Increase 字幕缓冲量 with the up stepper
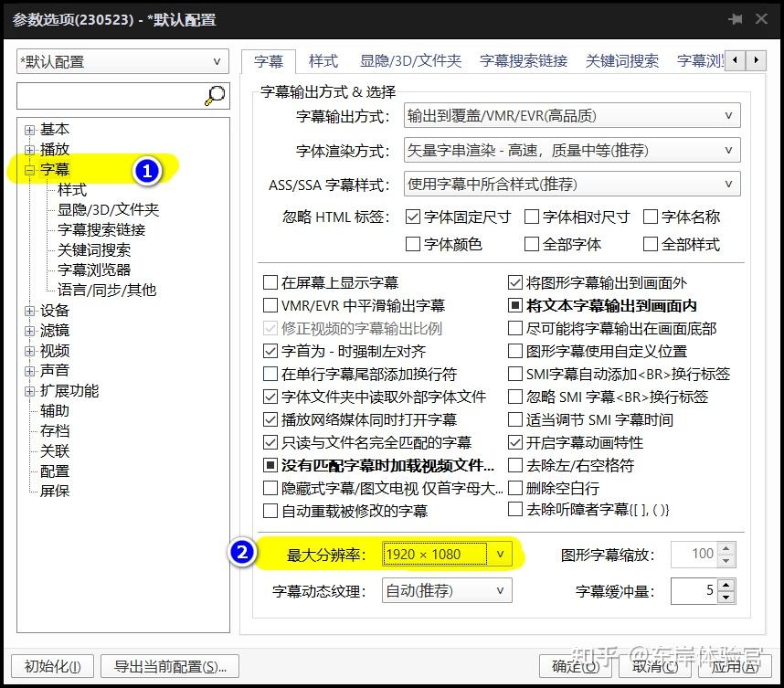Image resolution: width=784 pixels, height=688 pixels. point(725,585)
